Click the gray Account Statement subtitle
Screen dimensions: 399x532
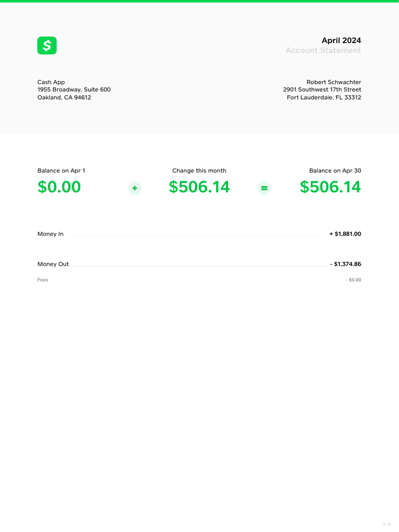tap(323, 50)
